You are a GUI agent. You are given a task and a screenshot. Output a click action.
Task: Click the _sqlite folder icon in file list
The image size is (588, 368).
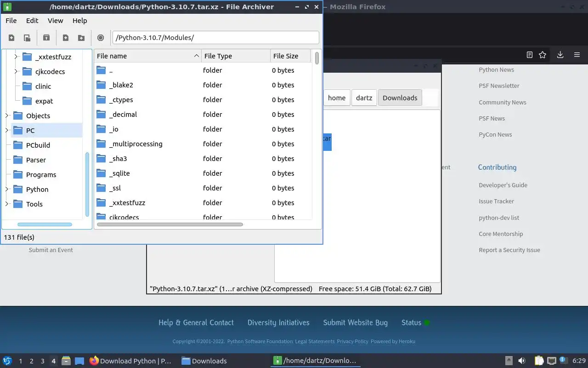pyautogui.click(x=101, y=173)
